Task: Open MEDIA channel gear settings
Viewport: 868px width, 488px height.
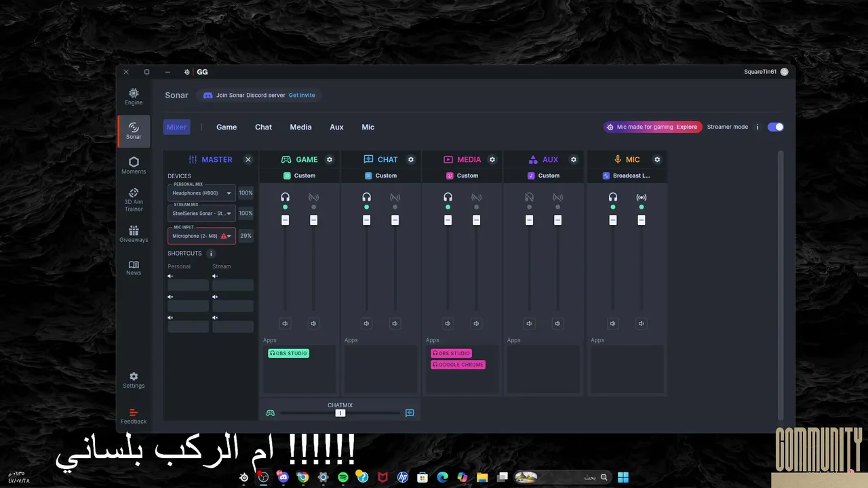Action: (492, 160)
